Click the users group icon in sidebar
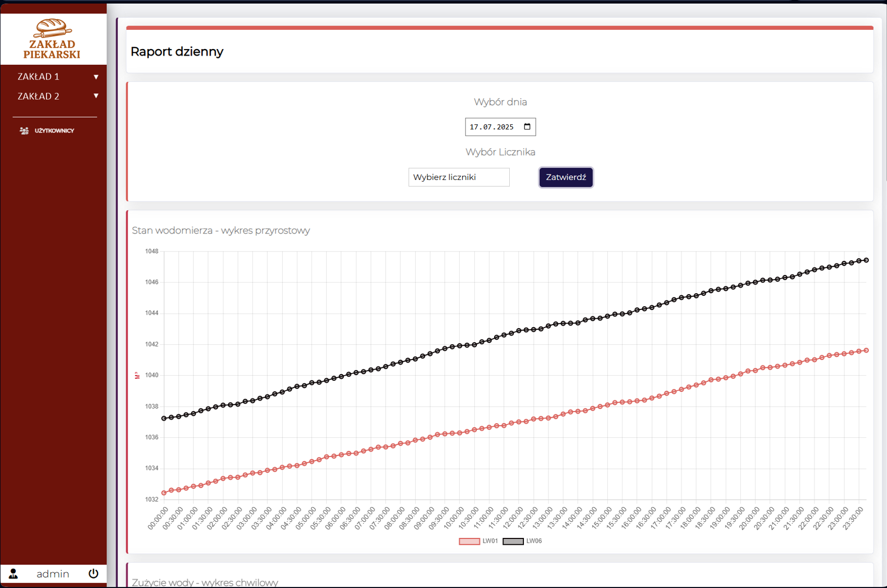 click(x=24, y=131)
